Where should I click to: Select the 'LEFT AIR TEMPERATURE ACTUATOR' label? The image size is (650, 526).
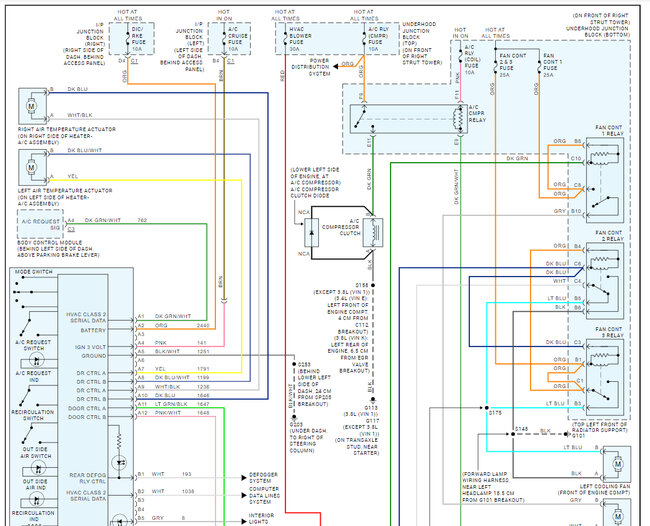pyautogui.click(x=65, y=191)
